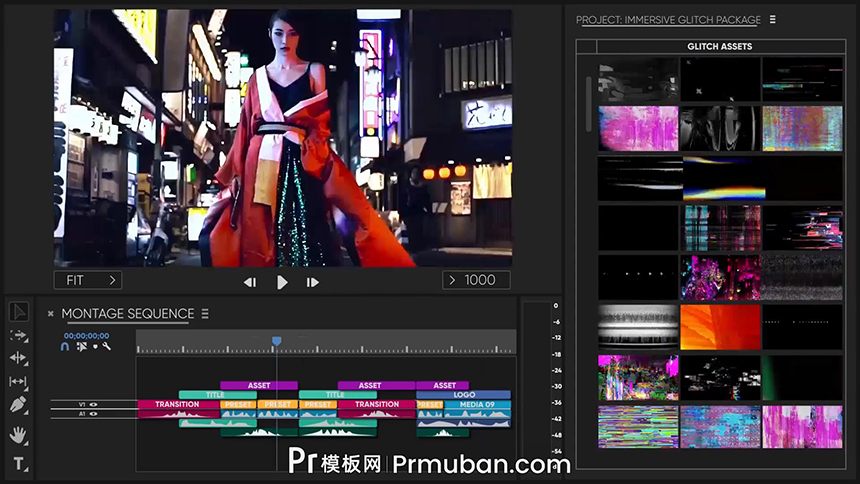The width and height of the screenshot is (860, 484).
Task: Select the LOGO clip in timeline
Action: point(463,395)
